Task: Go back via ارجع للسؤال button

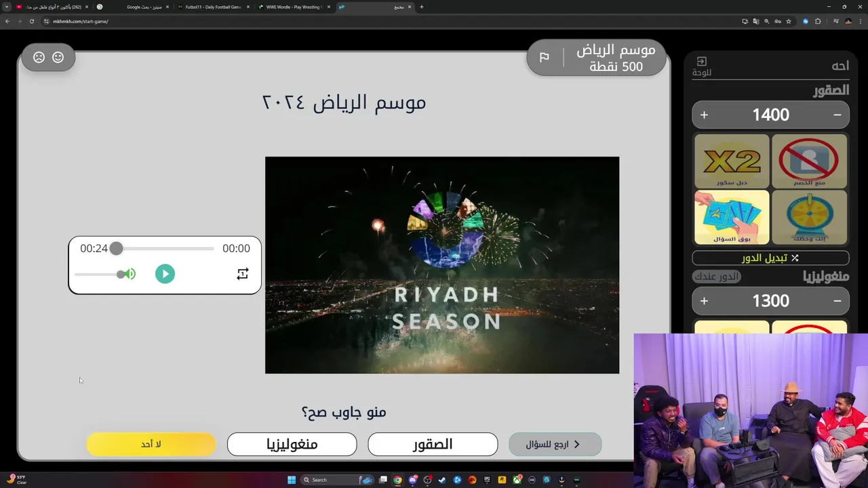Action: click(555, 445)
